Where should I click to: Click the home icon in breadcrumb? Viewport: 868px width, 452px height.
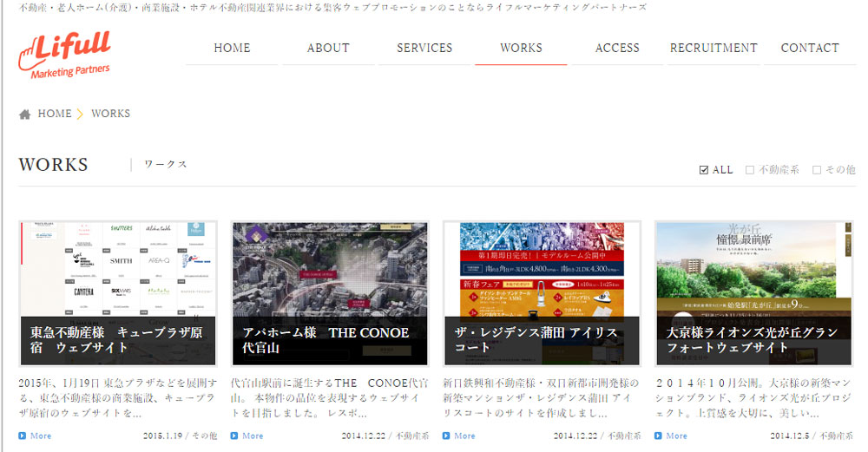25,115
